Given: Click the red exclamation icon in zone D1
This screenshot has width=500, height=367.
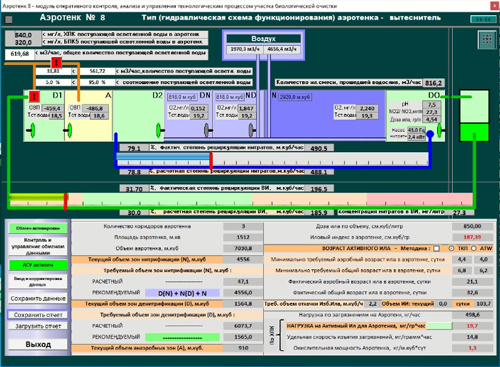Looking at the screenshot, I should point(34,96).
